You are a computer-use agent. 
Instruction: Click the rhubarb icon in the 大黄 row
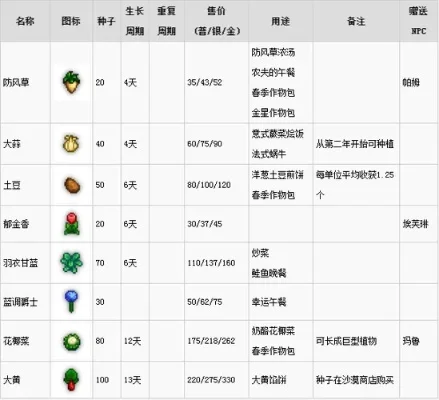click(x=71, y=379)
